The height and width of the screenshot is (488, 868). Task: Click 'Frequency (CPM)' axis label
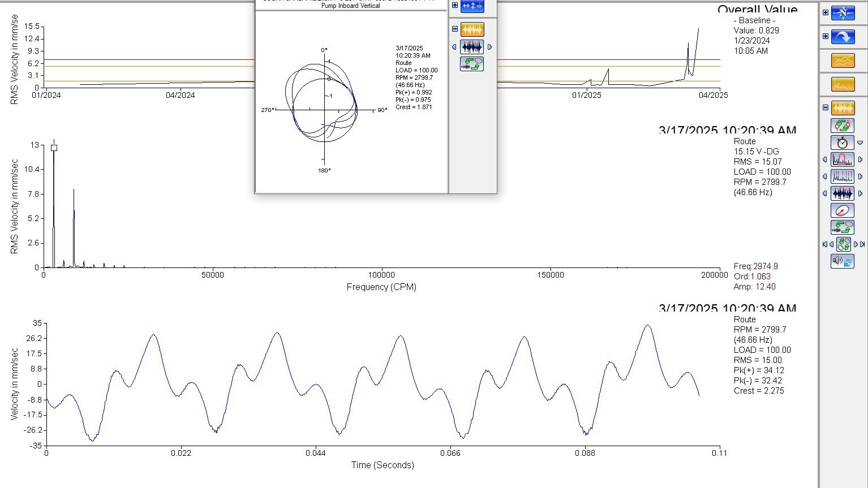(381, 287)
